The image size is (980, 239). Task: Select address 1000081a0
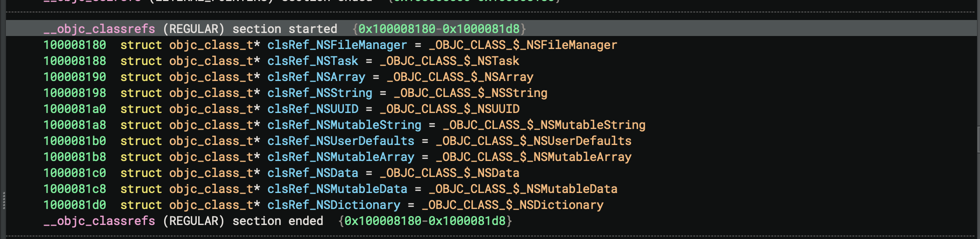coord(75,109)
